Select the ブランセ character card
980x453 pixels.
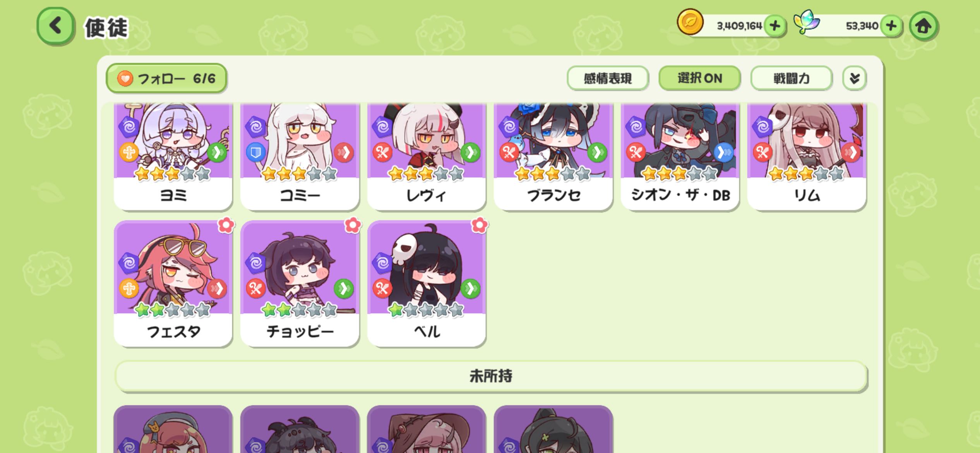[553, 156]
